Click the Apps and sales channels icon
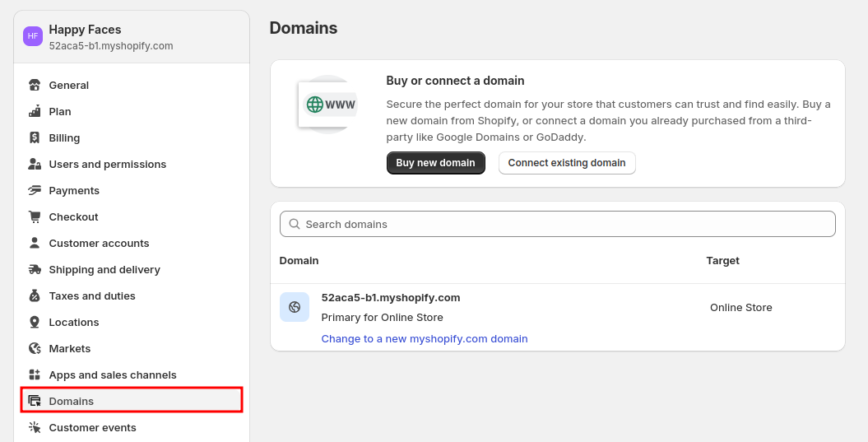 (x=35, y=375)
